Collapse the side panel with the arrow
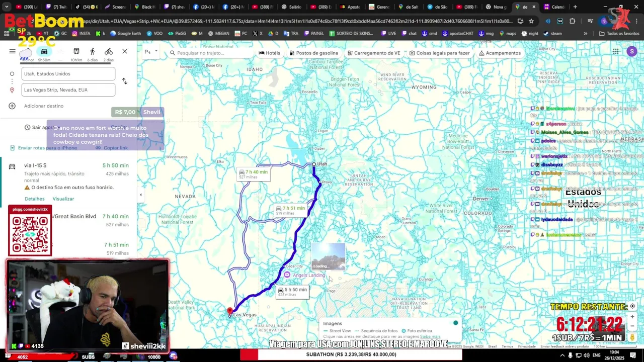 click(x=140, y=195)
